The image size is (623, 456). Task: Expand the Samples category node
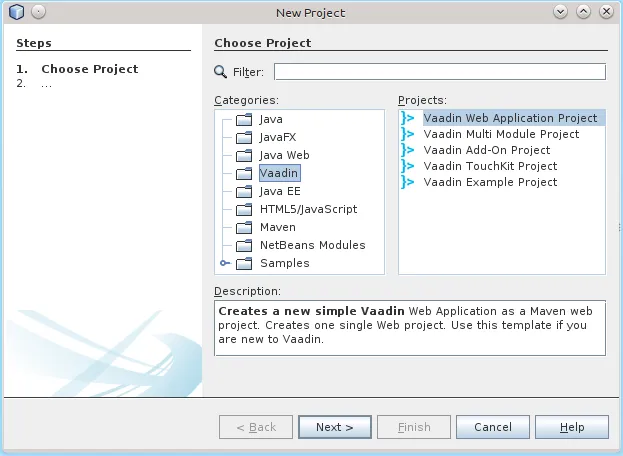tap(224, 263)
